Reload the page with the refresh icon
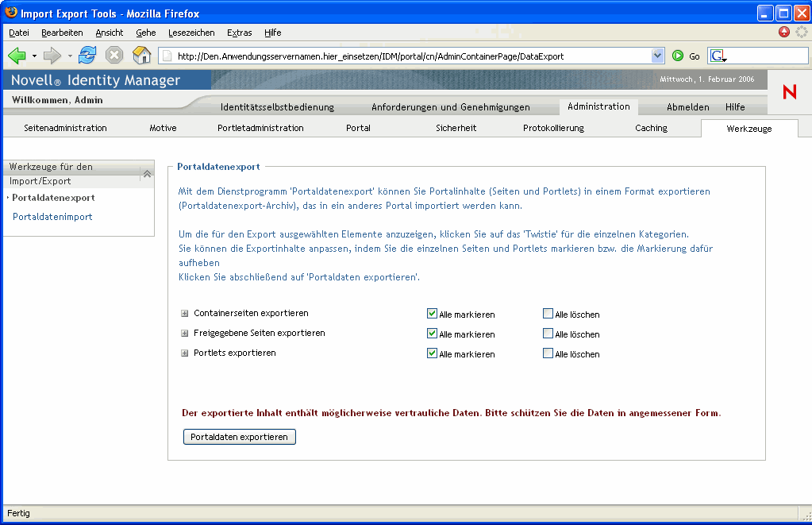This screenshot has width=812, height=525. point(87,56)
